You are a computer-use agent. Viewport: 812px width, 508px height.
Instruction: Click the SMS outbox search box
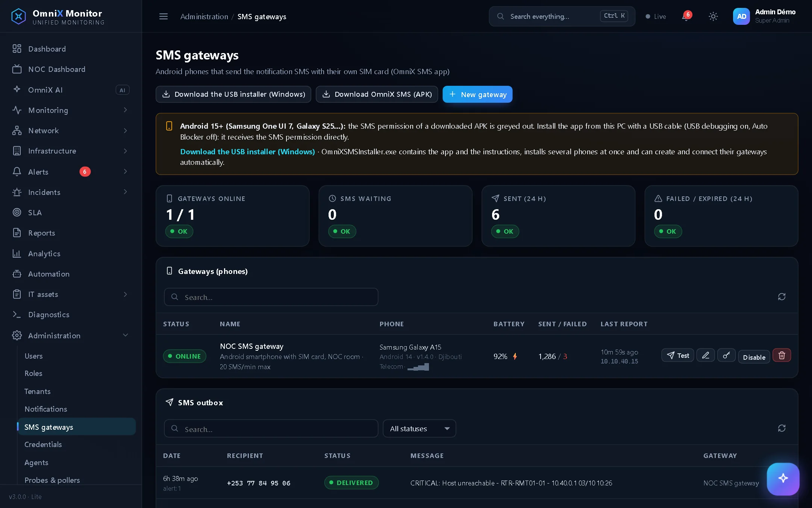(x=271, y=429)
